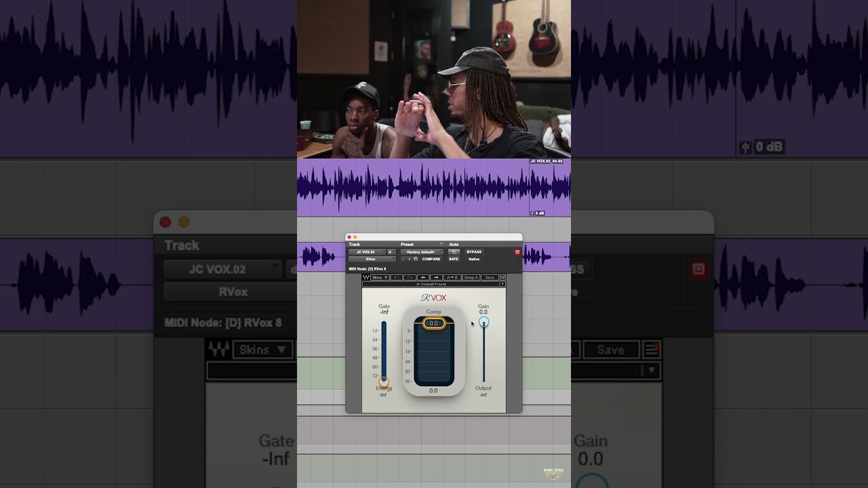This screenshot has width=868, height=488.
Task: Click the Energy -Inf readout
Action: 383,394
